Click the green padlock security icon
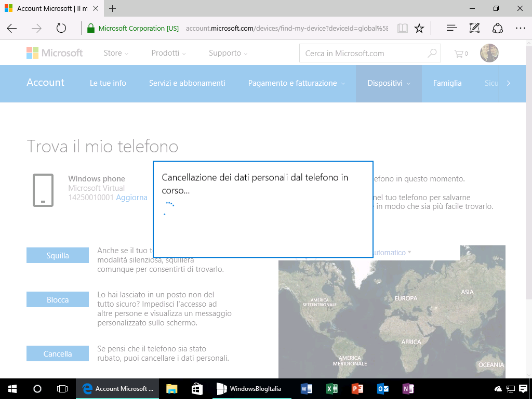The height and width of the screenshot is (407, 532). point(90,28)
